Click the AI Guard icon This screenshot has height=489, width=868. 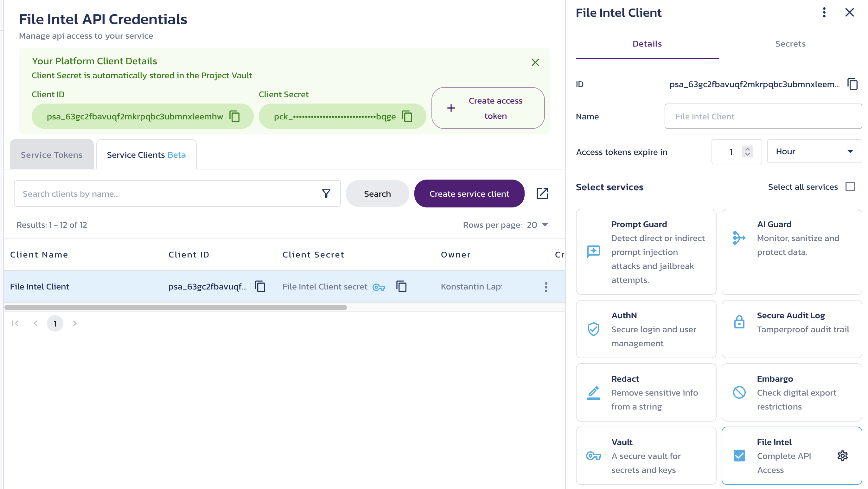click(739, 238)
